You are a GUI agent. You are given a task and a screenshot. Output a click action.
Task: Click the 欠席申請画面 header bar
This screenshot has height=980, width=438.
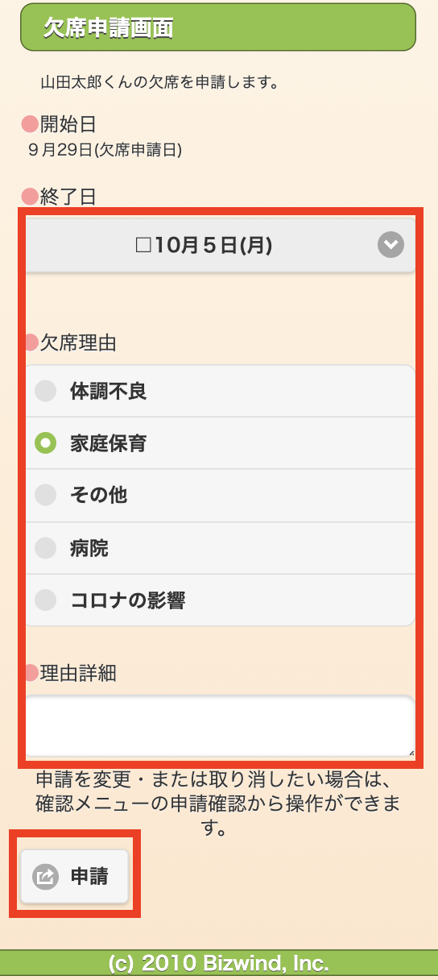(218, 27)
